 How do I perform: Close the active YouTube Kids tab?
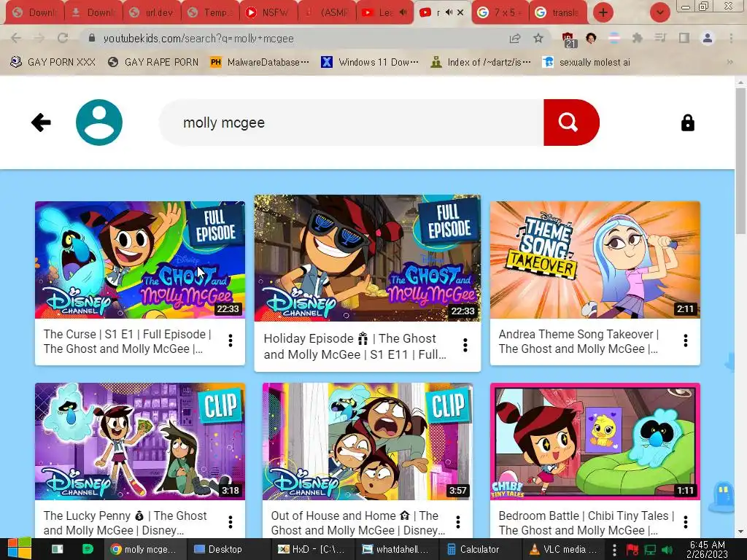point(460,12)
